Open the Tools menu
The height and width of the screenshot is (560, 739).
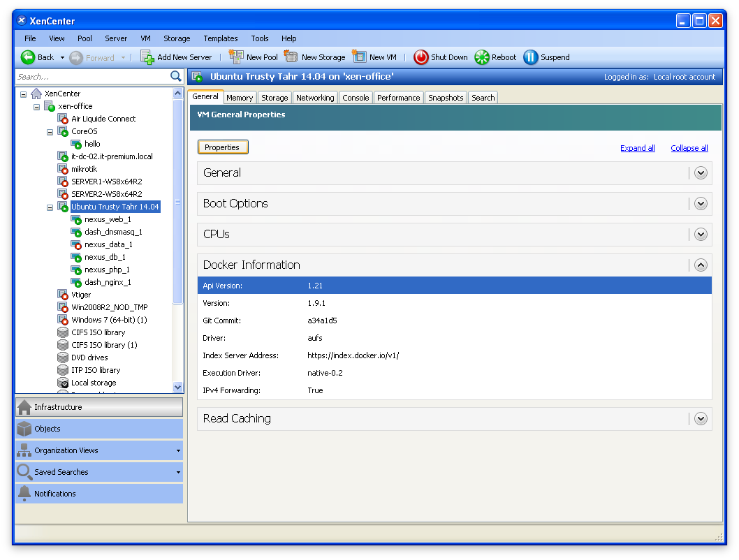tap(260, 38)
